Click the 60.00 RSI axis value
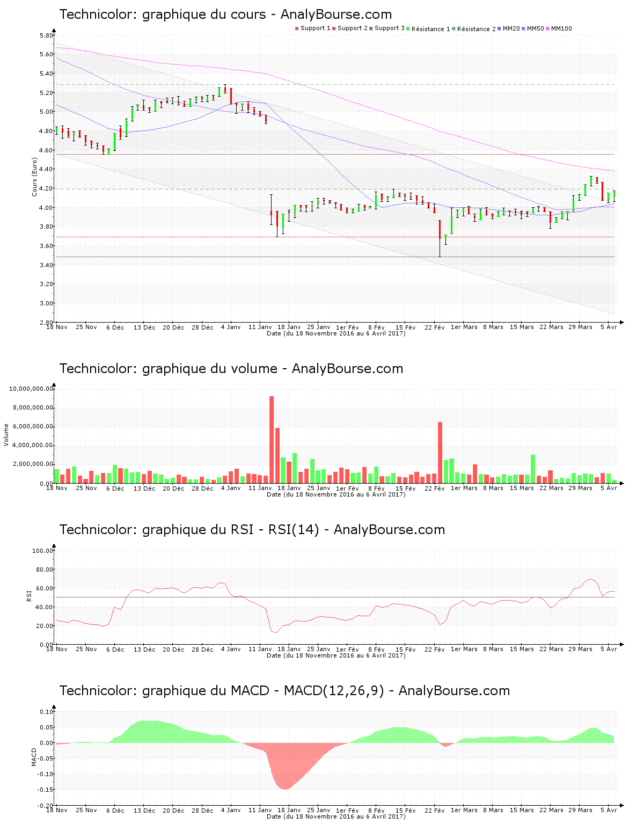This screenshot has height=832, width=644. 45,588
